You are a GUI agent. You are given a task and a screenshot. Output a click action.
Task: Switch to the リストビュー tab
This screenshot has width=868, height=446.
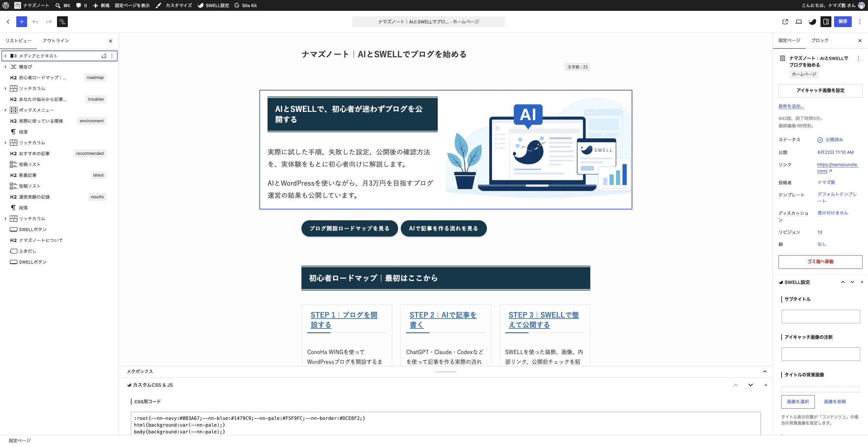[x=19, y=41]
